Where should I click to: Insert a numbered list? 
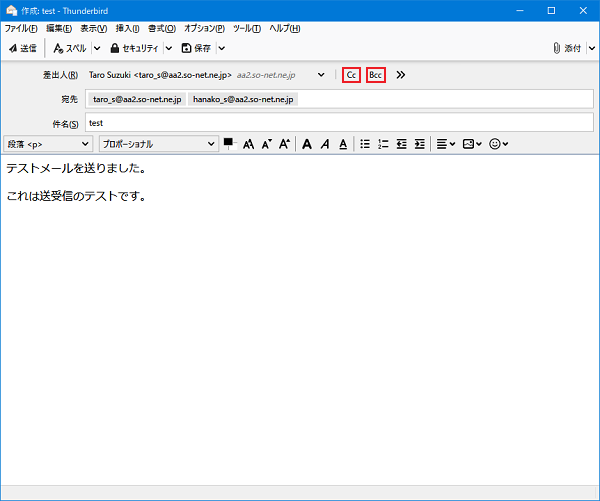click(x=383, y=144)
